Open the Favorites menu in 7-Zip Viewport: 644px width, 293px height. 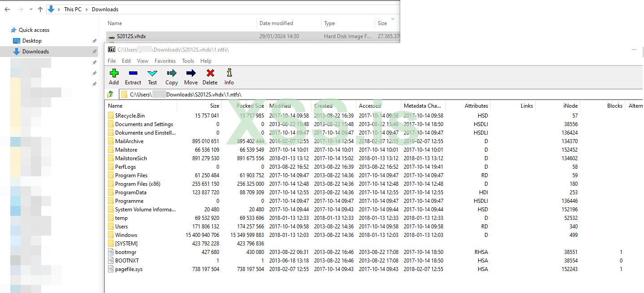pyautogui.click(x=165, y=61)
